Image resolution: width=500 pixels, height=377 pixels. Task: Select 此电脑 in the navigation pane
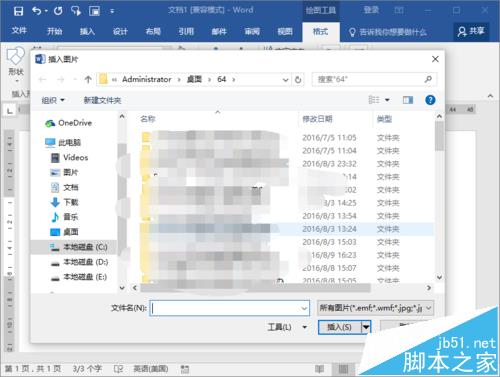coord(63,142)
